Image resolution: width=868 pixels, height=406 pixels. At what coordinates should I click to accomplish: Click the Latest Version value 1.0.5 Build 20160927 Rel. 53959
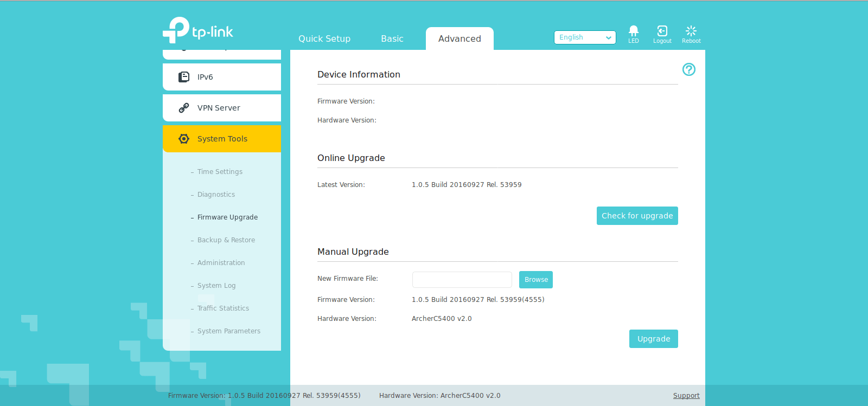pos(467,185)
